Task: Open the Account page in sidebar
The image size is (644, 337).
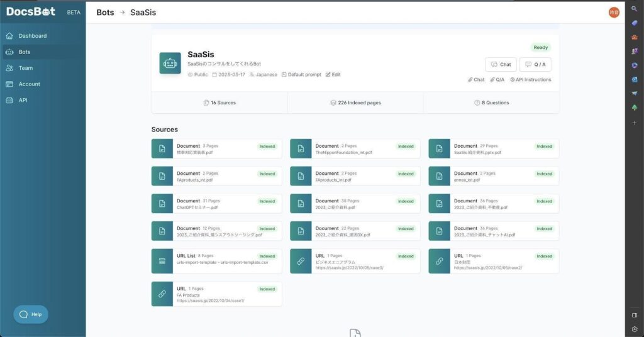Action: point(29,84)
